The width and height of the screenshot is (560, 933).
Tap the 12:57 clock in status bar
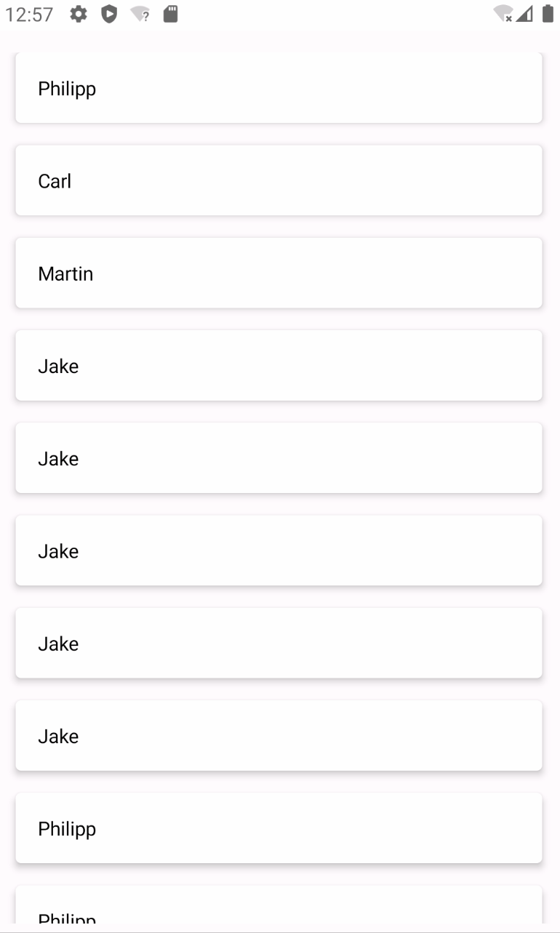[29, 15]
